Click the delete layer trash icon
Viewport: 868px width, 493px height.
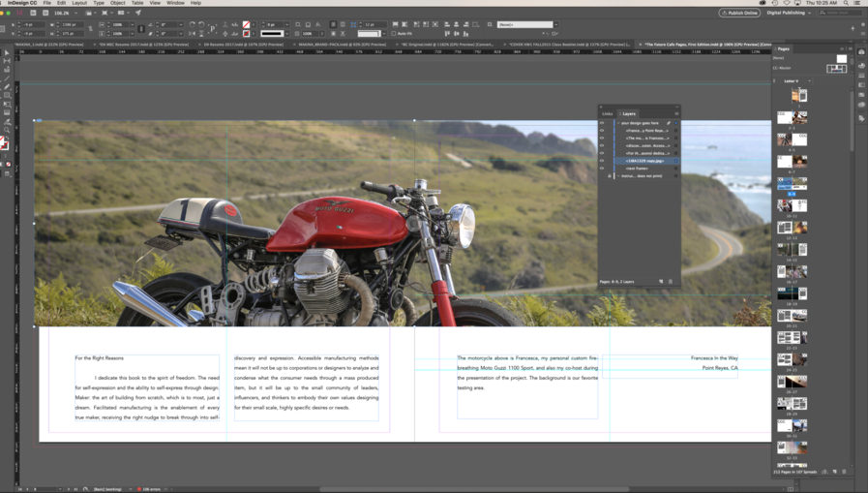coord(671,282)
